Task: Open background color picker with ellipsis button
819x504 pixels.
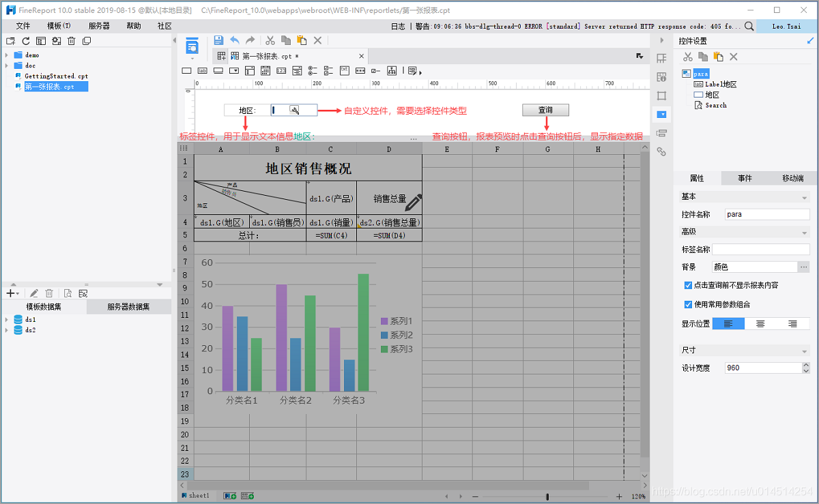Action: point(804,267)
